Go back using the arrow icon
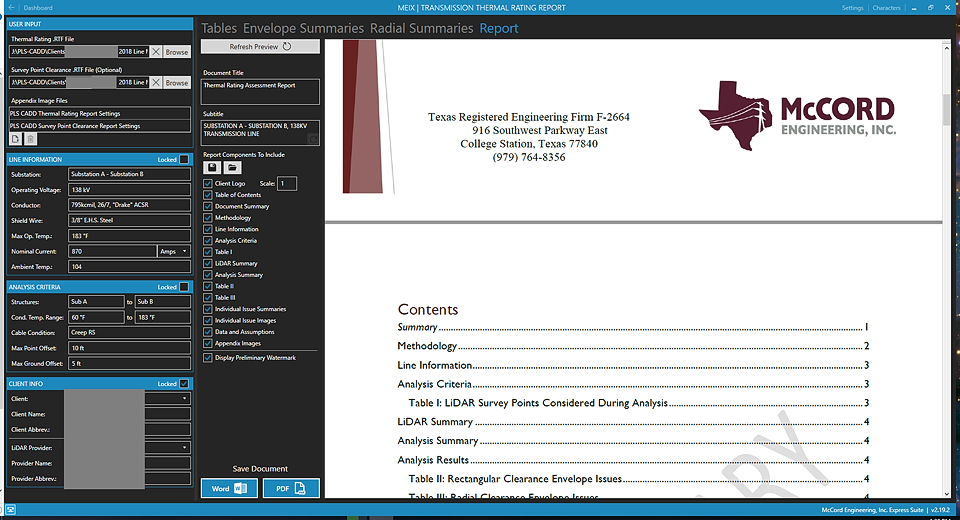 (10, 7)
